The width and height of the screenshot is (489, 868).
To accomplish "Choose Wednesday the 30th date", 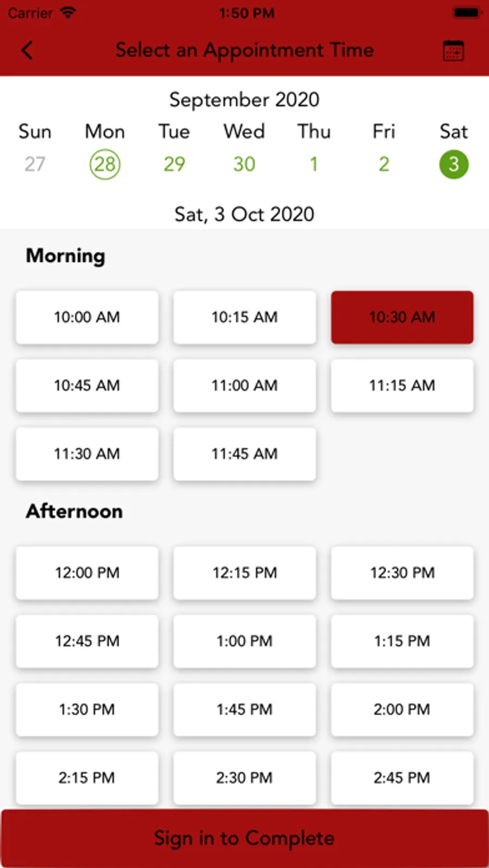I will pyautogui.click(x=244, y=164).
